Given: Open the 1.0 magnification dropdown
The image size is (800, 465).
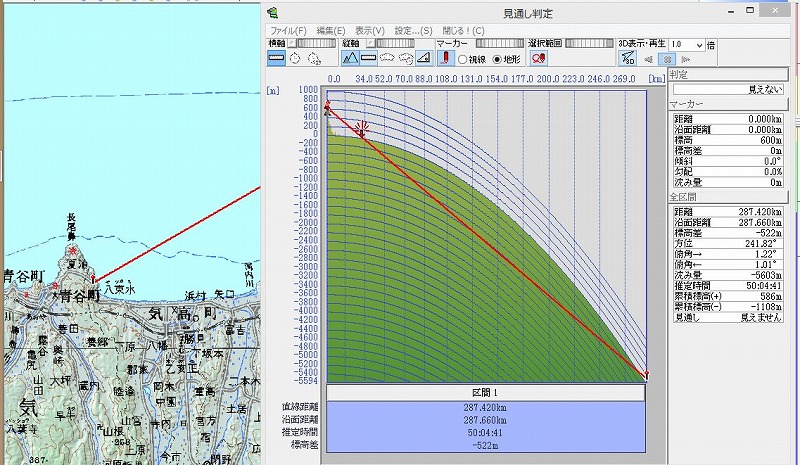Looking at the screenshot, I should [699, 45].
